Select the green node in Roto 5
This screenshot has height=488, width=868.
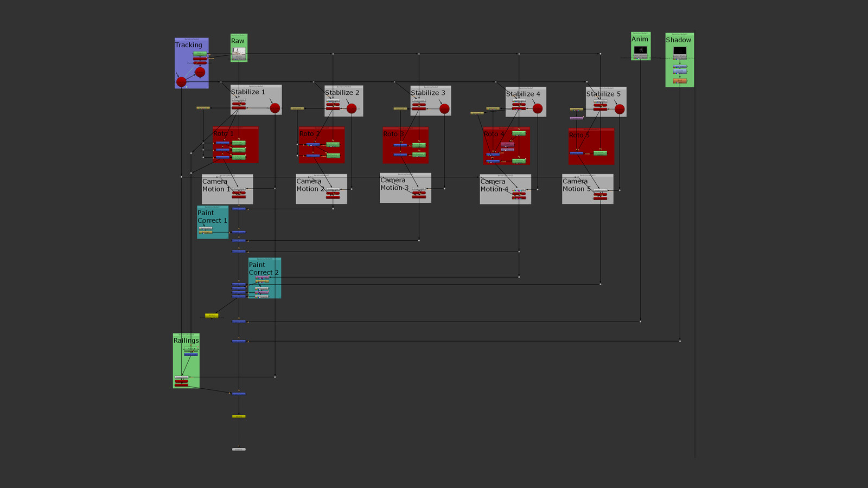coord(600,153)
